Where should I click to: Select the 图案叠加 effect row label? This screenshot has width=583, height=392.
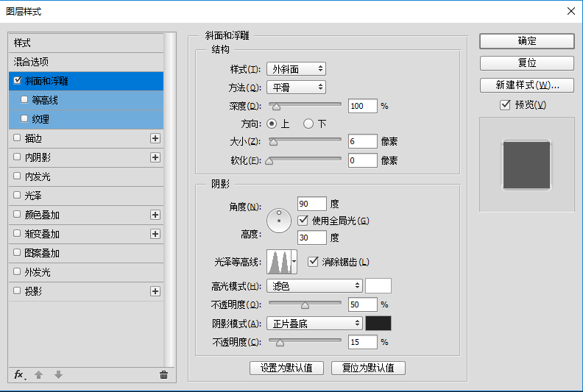(x=42, y=253)
